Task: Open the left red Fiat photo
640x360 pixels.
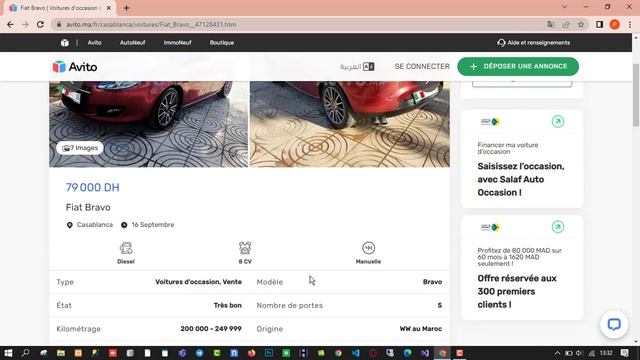Action: (149, 124)
